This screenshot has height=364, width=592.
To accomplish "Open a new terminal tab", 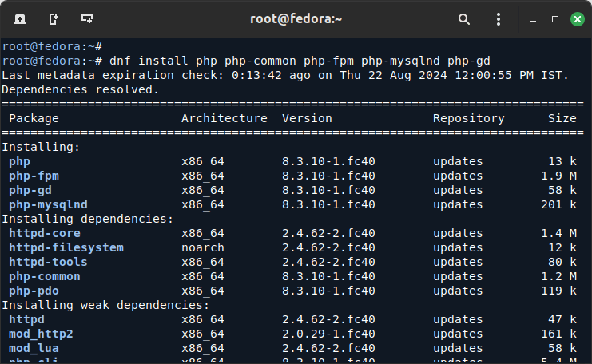I will tap(20, 19).
